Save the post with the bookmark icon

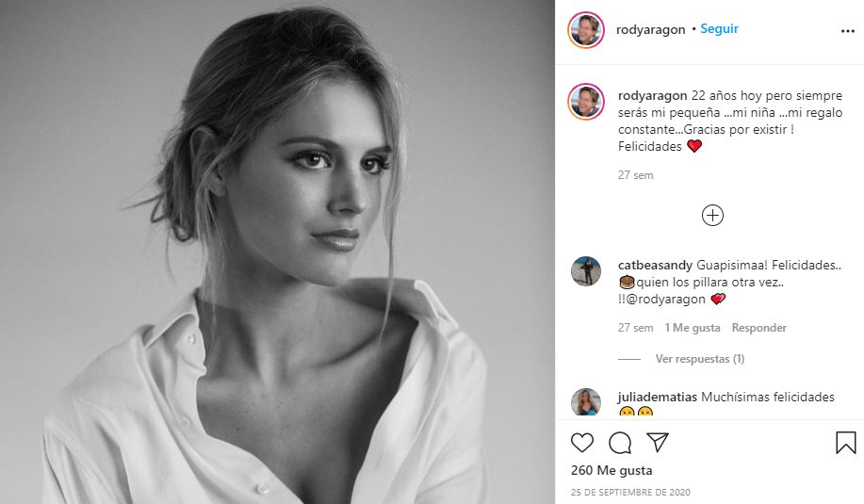click(x=845, y=442)
